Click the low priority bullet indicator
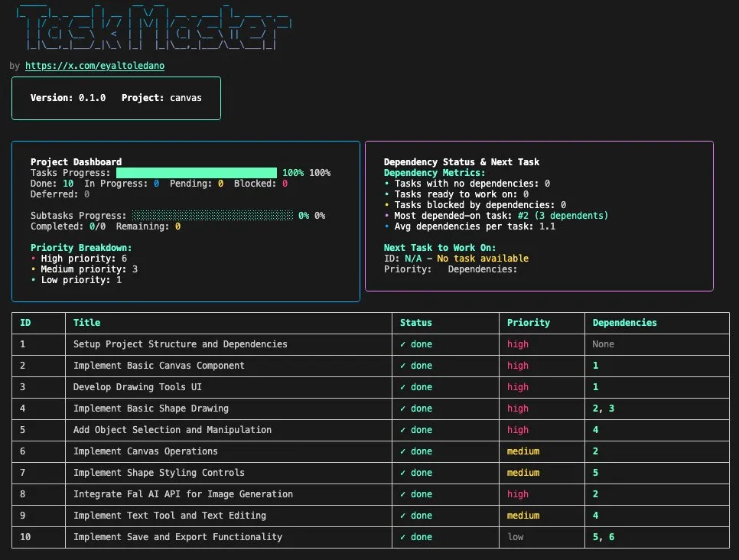The image size is (739, 560). tap(32, 280)
